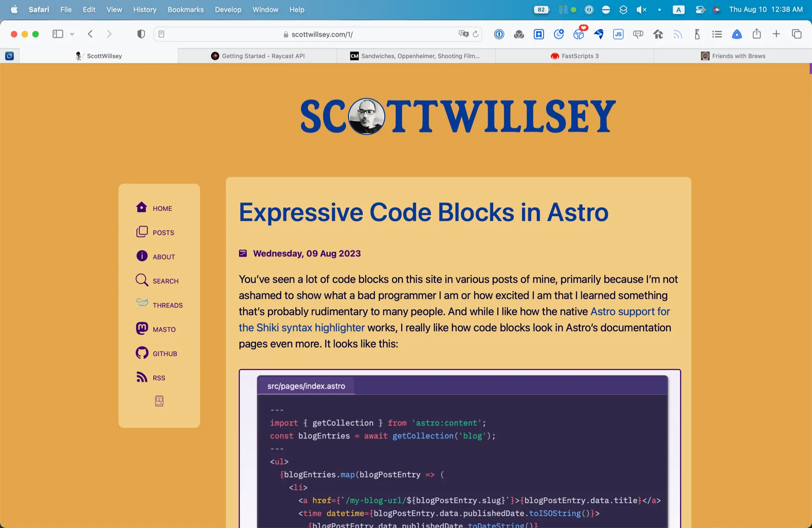
Task: Open the Develop menu
Action: pos(228,9)
